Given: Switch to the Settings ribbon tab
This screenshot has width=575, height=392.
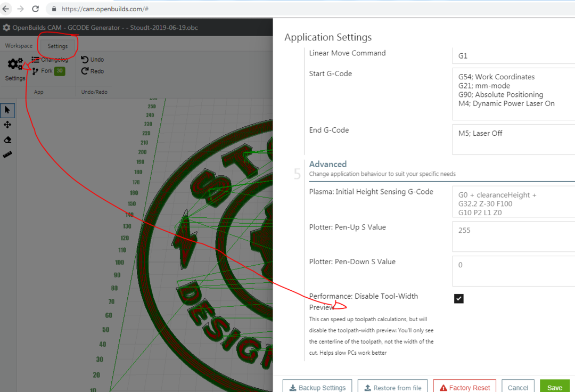Looking at the screenshot, I should pos(57,46).
